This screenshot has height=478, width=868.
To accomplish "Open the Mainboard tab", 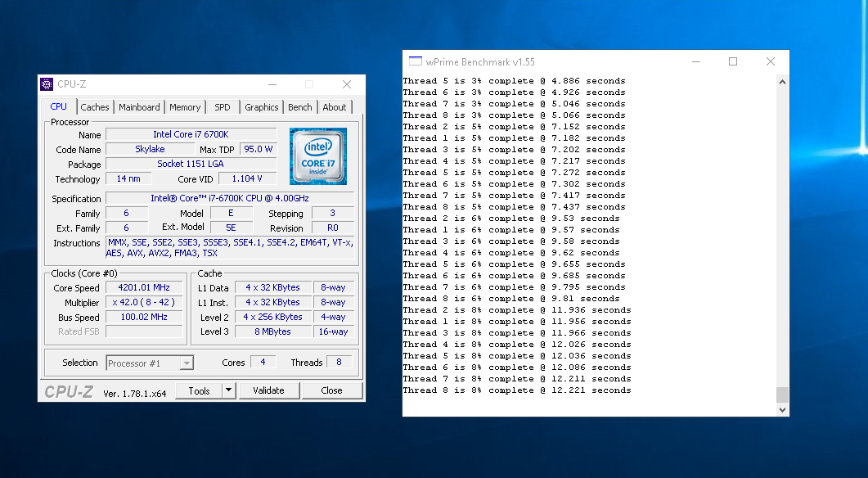I will point(139,107).
